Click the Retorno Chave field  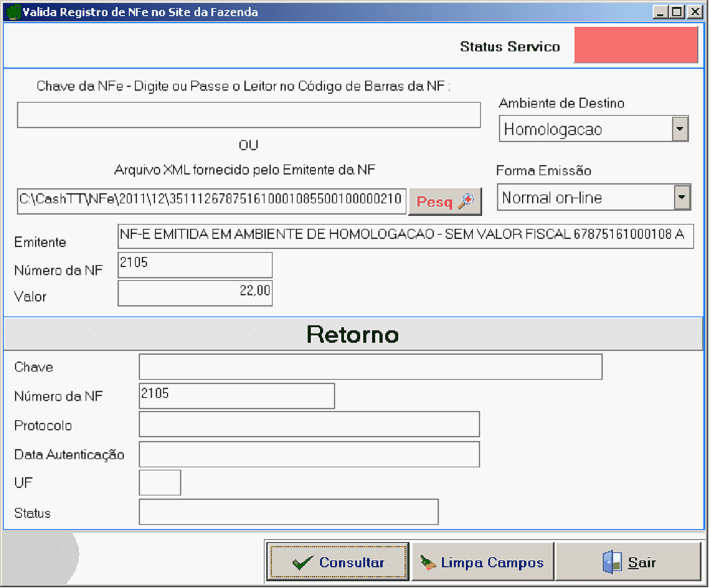pyautogui.click(x=370, y=367)
